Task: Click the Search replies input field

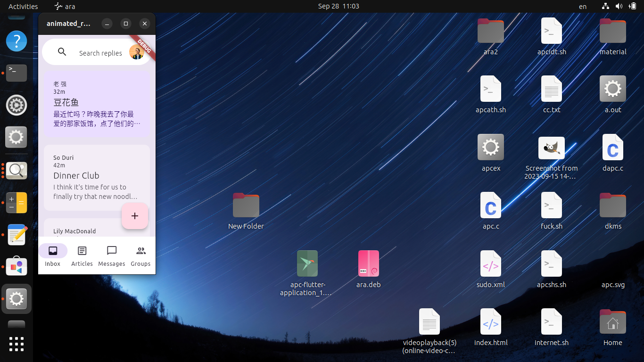Action: click(x=100, y=53)
